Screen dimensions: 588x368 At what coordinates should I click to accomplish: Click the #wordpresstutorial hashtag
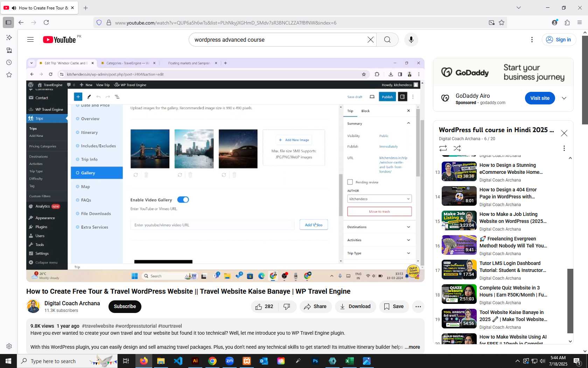pos(136,326)
